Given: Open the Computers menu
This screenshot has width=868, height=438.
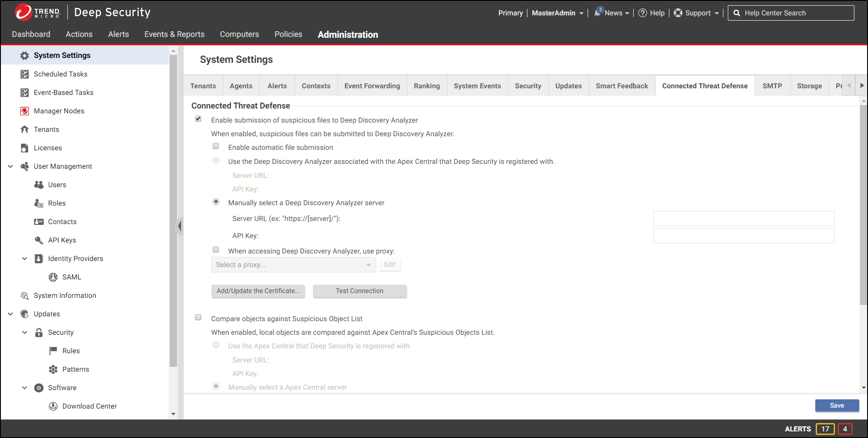Looking at the screenshot, I should click(239, 34).
